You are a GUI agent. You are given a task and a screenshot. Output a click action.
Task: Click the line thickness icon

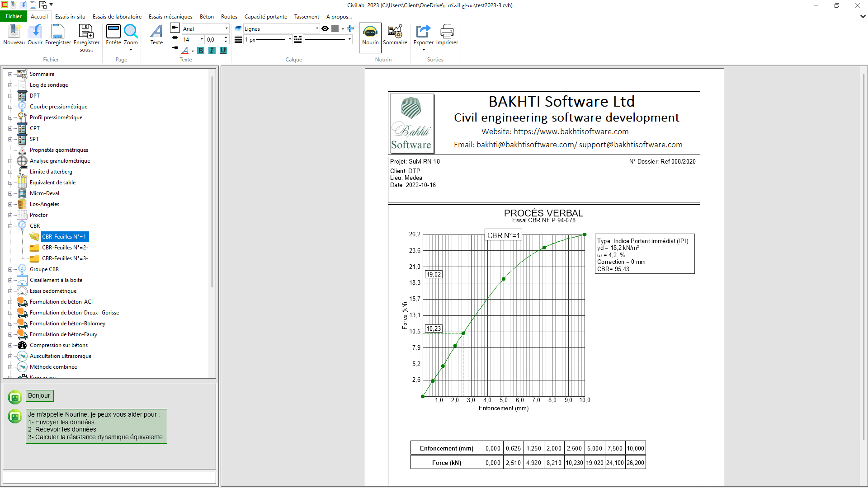pyautogui.click(x=238, y=39)
